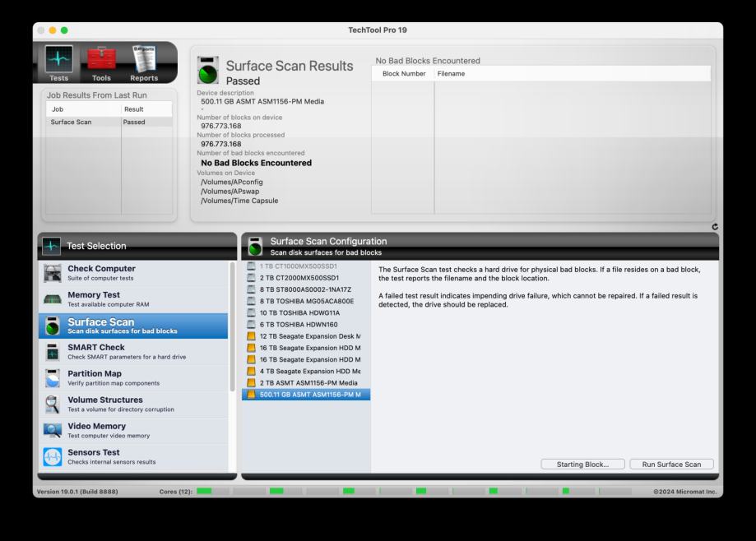The width and height of the screenshot is (756, 541).
Task: Click the Filename column header
Action: coord(573,74)
